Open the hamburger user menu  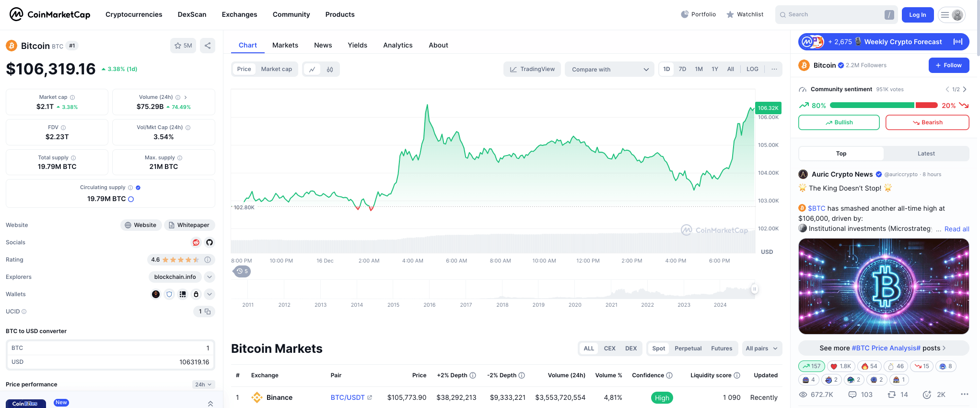point(951,15)
